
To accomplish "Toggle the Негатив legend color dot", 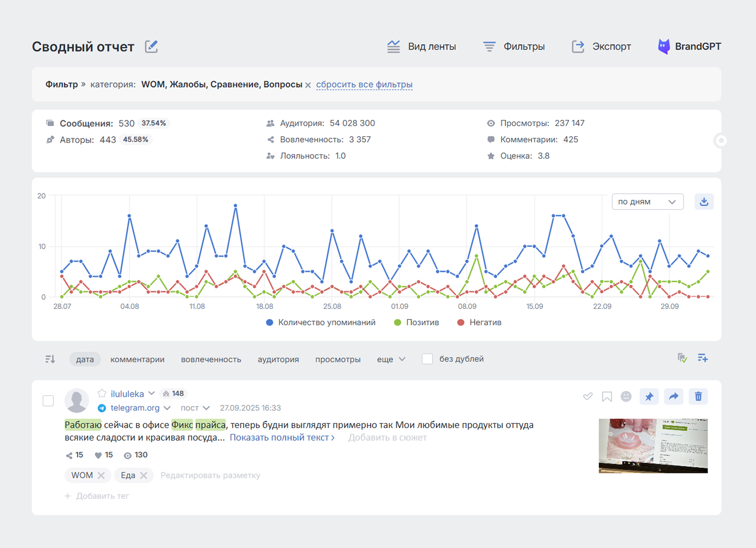I will point(461,322).
